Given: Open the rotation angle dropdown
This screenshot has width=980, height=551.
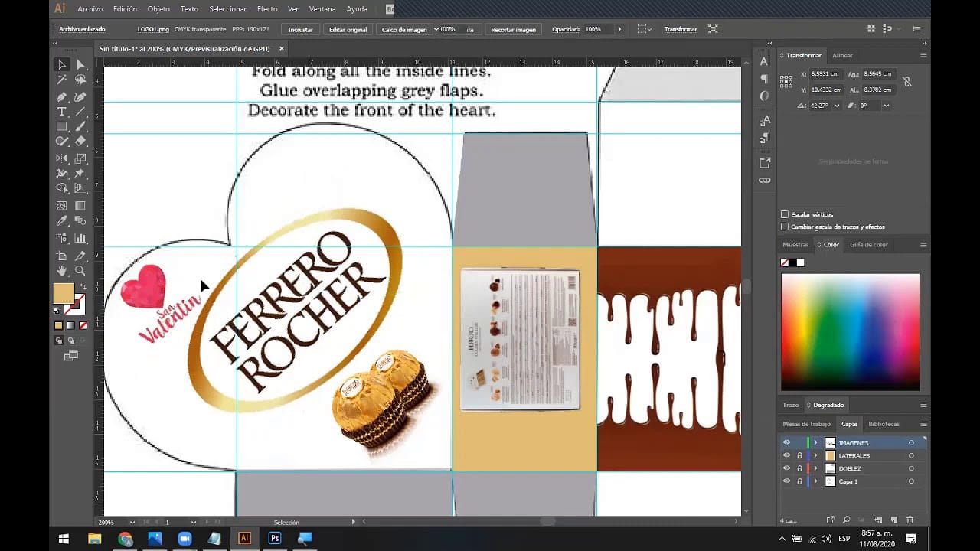Looking at the screenshot, I should click(x=836, y=106).
